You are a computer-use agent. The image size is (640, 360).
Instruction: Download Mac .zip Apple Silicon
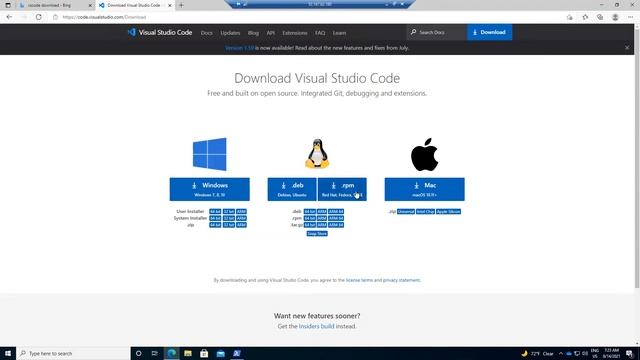(x=448, y=211)
